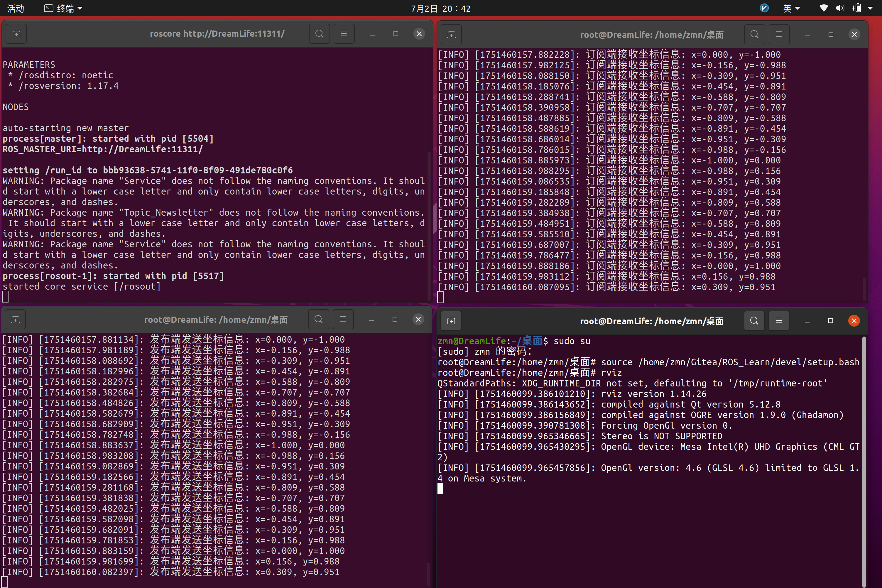This screenshot has width=882, height=588.
Task: Click search icon in rviz terminal
Action: pyautogui.click(x=754, y=321)
